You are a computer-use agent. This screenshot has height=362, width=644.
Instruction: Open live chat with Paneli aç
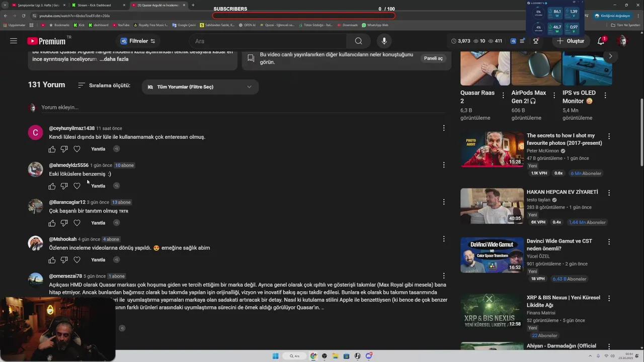click(x=433, y=58)
